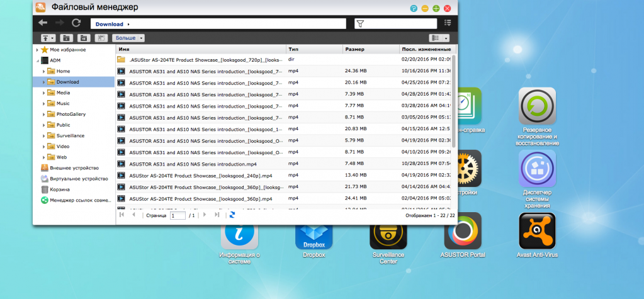The width and height of the screenshot is (644, 299).
Task: Open the Surveillance Center app
Action: [388, 234]
